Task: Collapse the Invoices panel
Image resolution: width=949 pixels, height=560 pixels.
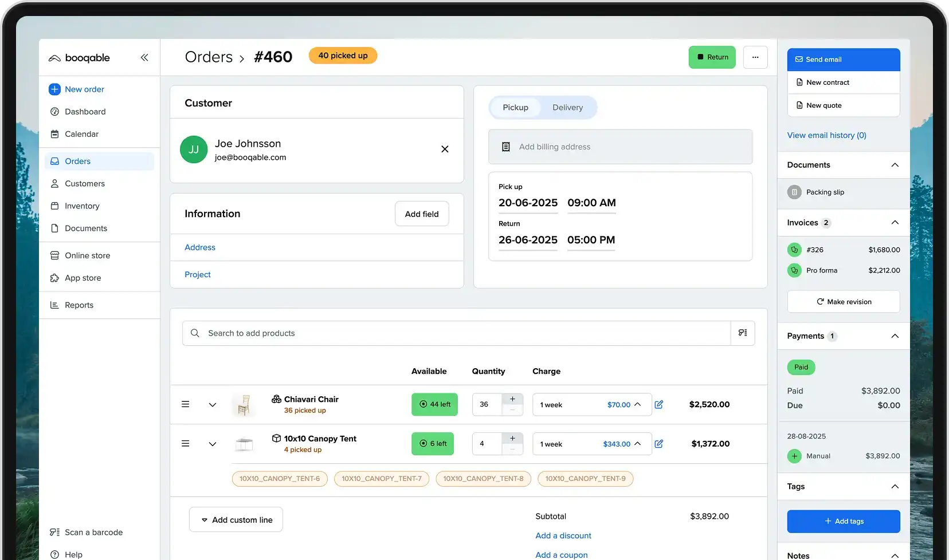Action: 895,223
